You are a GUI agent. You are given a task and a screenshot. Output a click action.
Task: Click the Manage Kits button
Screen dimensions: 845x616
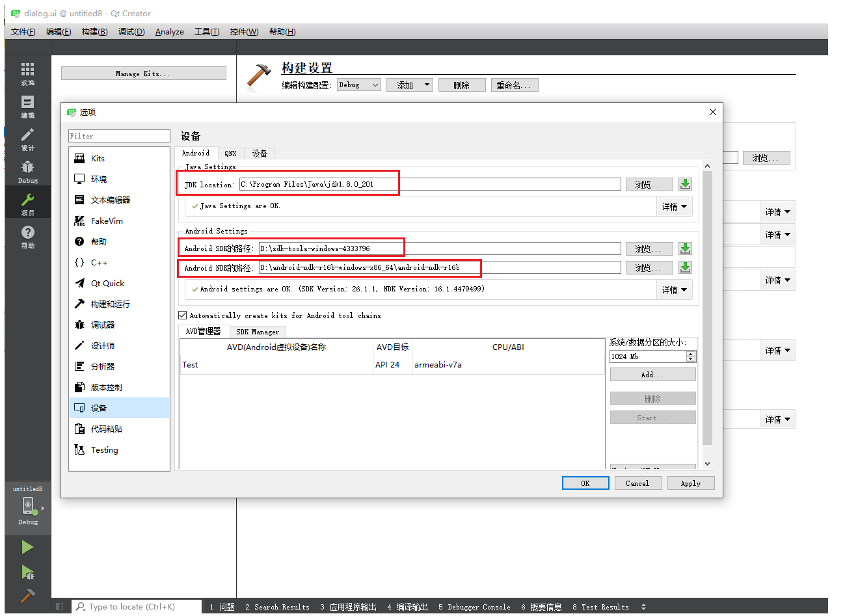tap(143, 73)
